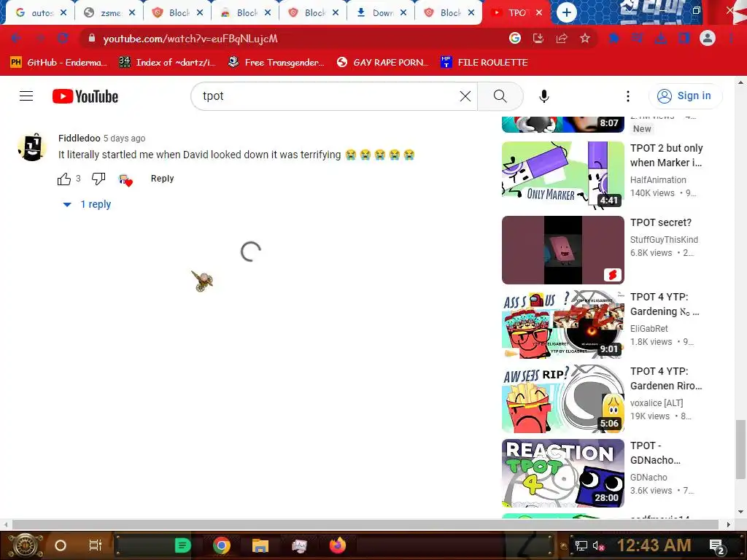
Task: Click the page vertical scrollbar thumb
Action: [740, 449]
